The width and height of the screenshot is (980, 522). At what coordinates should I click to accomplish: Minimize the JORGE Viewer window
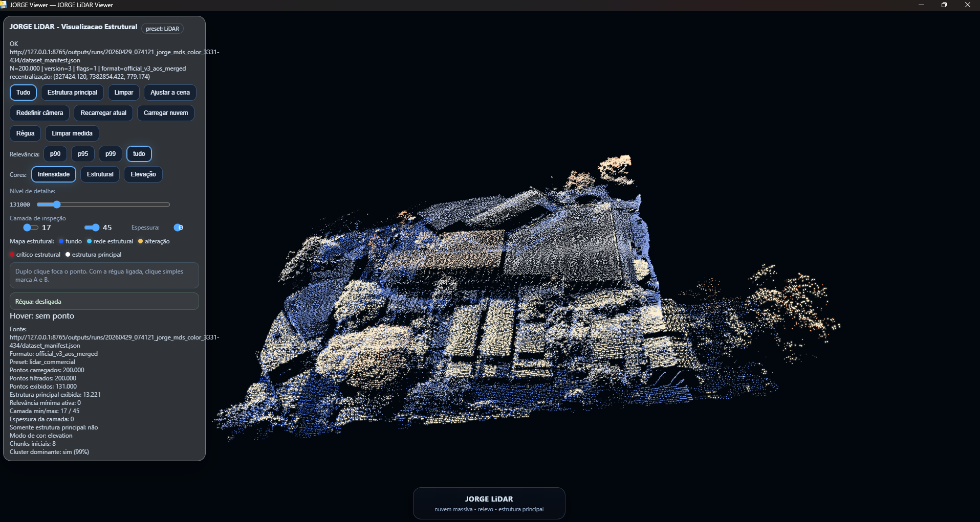coord(921,5)
